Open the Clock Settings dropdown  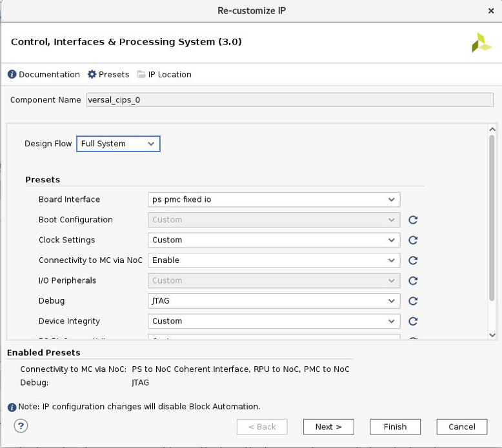click(x=274, y=240)
